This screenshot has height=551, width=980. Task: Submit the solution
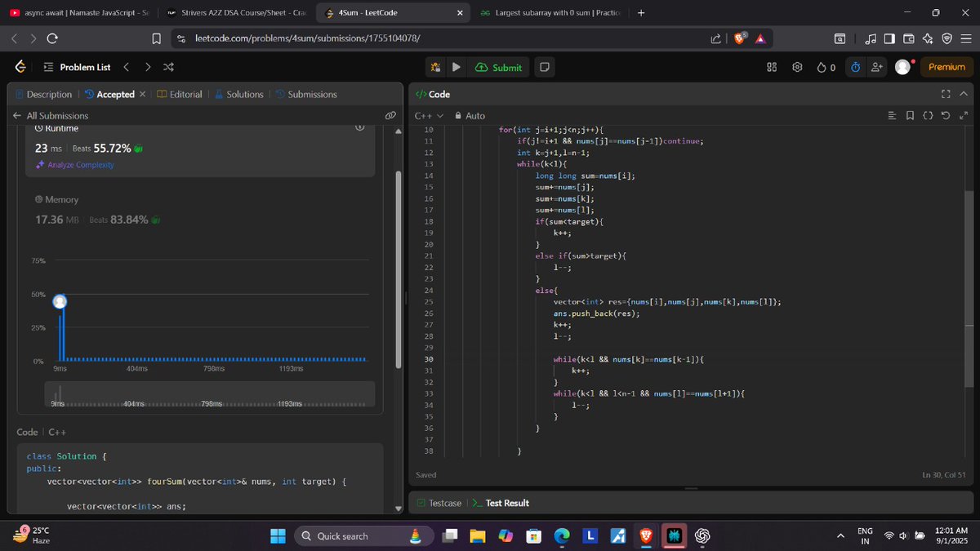pyautogui.click(x=499, y=67)
